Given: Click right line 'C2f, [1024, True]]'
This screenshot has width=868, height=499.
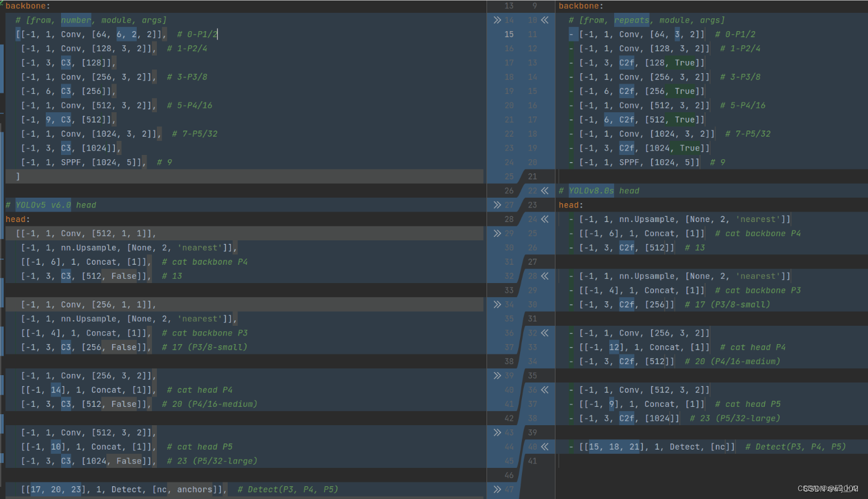Looking at the screenshot, I should [640, 148].
